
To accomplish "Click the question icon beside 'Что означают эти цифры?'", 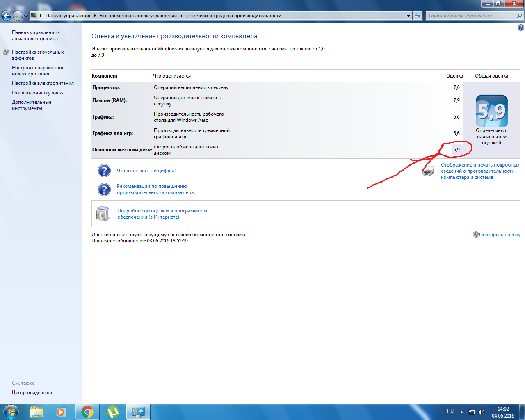I will coord(104,171).
